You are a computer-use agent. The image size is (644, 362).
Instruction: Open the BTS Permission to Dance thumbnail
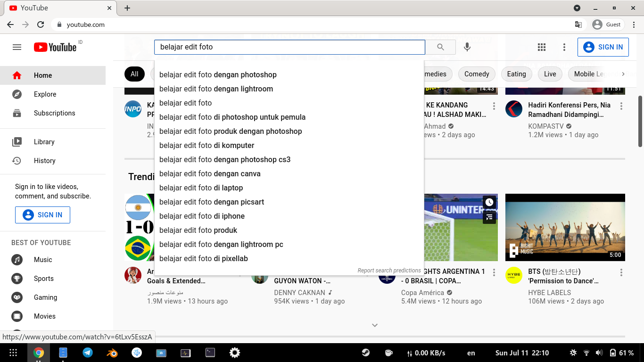click(565, 227)
